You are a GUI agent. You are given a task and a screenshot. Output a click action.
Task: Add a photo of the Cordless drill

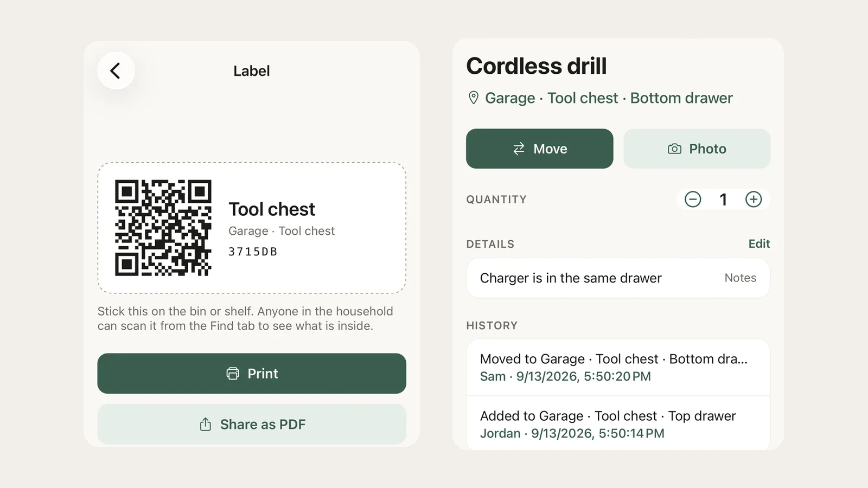click(x=697, y=149)
